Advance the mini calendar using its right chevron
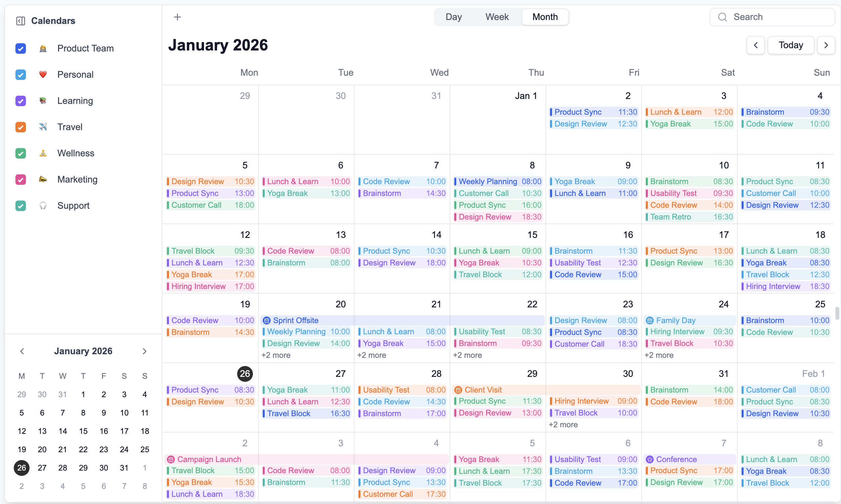Viewport: 841px width, 504px height. coord(145,351)
